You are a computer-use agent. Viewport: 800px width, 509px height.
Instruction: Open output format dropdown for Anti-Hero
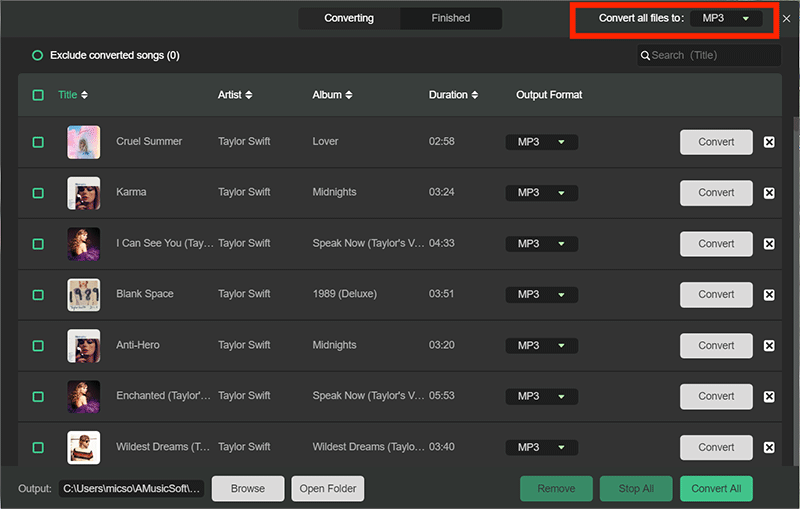(542, 346)
